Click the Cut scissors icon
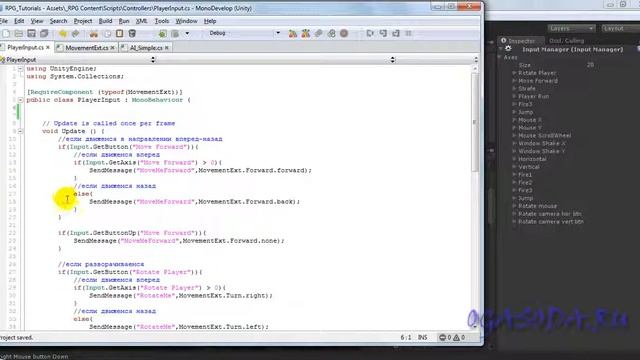The width and height of the screenshot is (640, 360). point(94,33)
